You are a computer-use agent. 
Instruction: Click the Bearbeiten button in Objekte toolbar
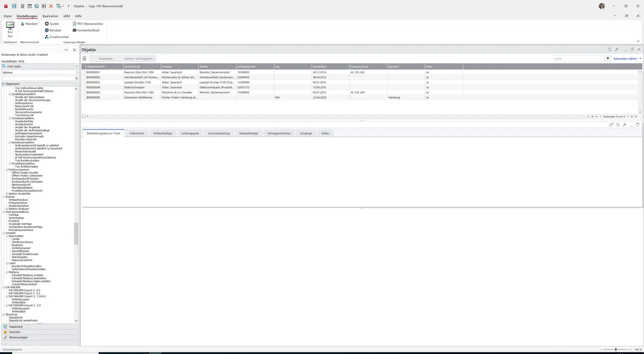106,58
